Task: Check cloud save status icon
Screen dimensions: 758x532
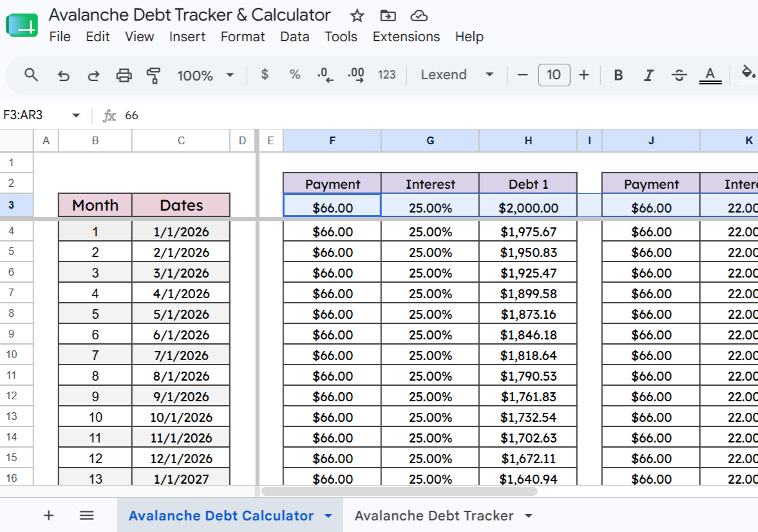Action: [419, 16]
